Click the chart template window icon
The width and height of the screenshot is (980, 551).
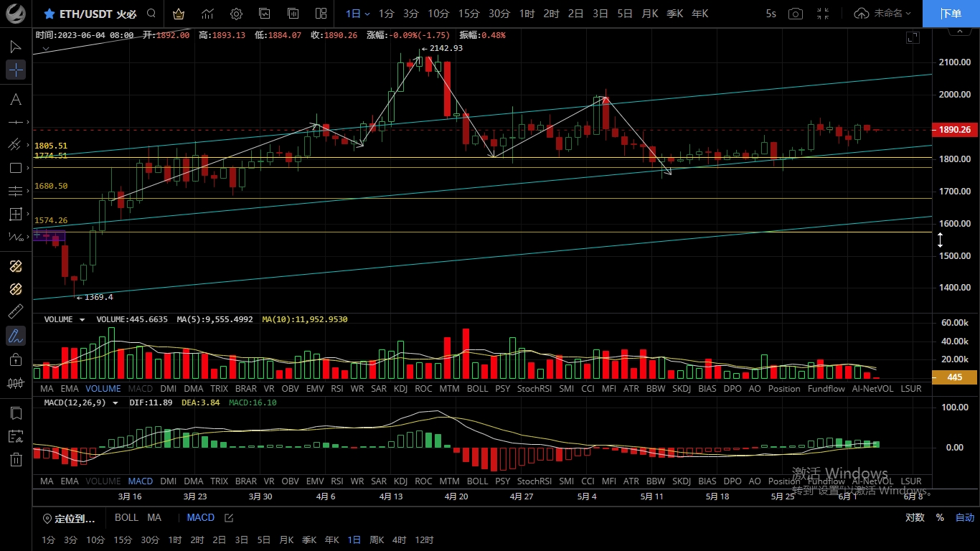click(265, 14)
